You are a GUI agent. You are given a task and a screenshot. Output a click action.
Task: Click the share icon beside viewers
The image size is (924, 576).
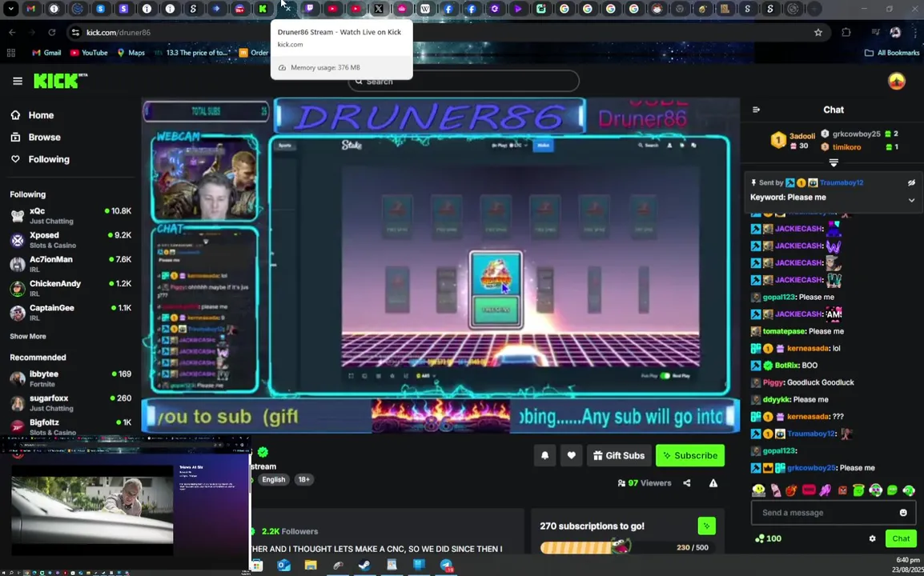(686, 483)
